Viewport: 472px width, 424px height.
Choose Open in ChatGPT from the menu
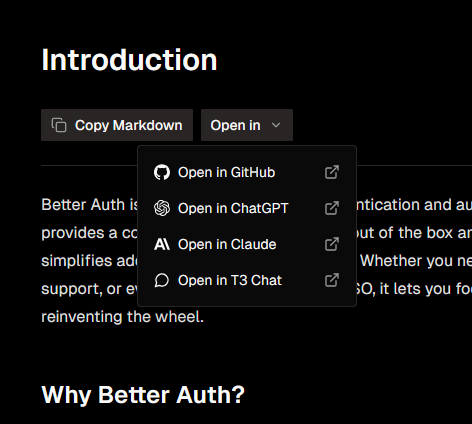click(247, 208)
